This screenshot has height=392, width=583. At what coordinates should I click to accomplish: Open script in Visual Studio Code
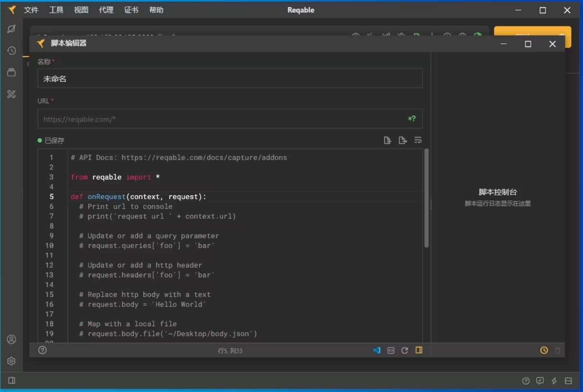point(377,350)
